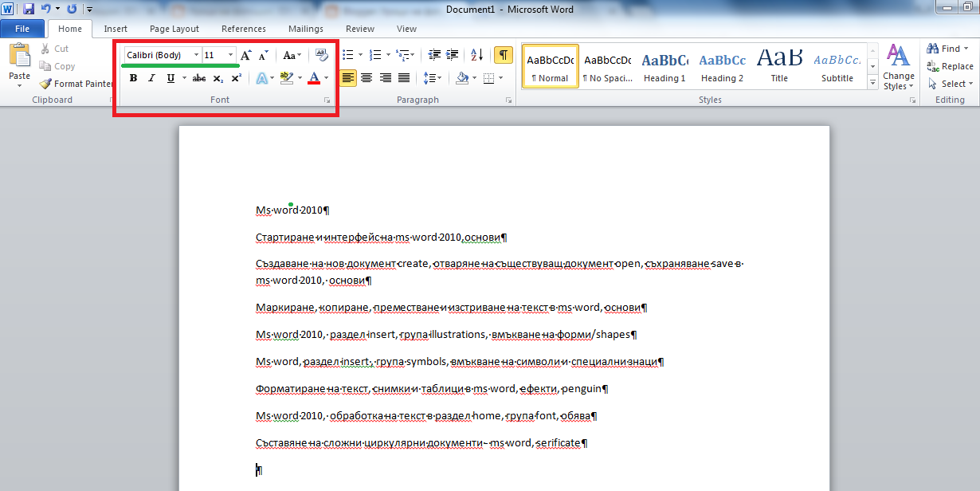Cut the selected text
The height and width of the screenshot is (491, 980).
point(54,49)
